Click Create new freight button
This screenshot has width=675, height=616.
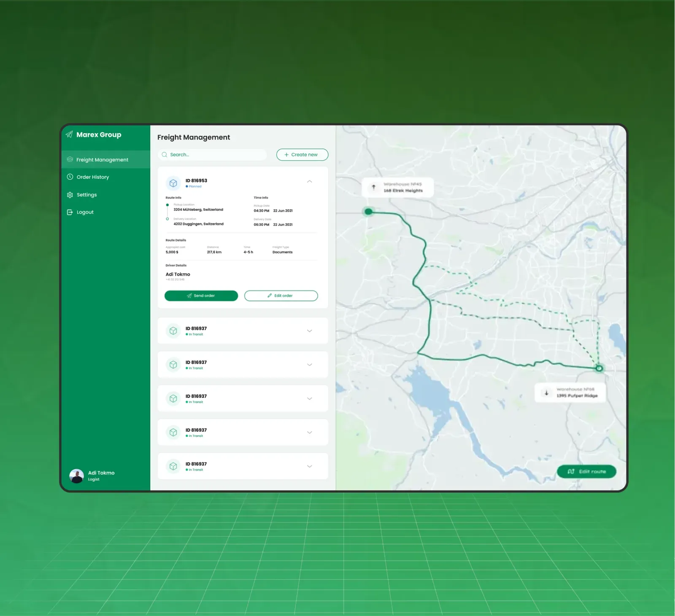[302, 155]
